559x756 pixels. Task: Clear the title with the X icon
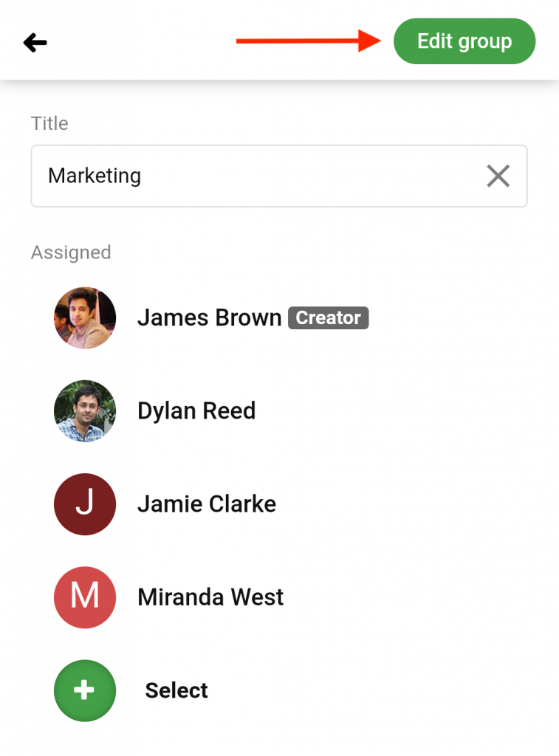click(x=498, y=176)
